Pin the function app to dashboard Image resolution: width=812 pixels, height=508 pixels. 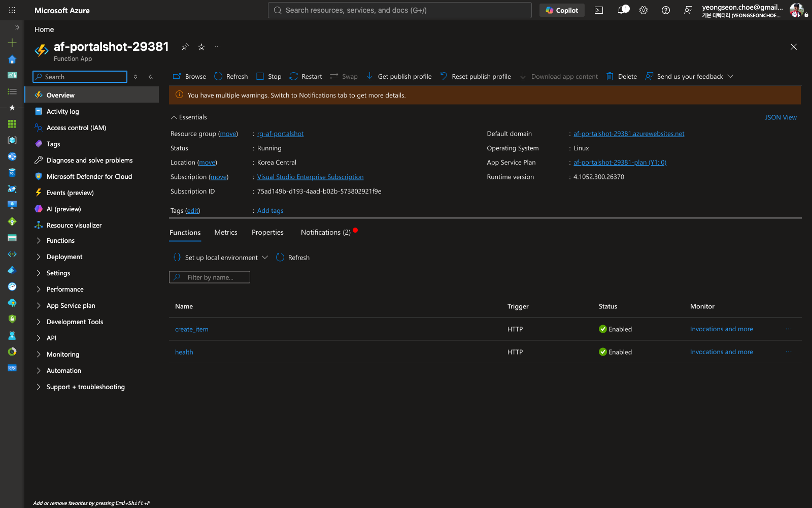click(185, 47)
